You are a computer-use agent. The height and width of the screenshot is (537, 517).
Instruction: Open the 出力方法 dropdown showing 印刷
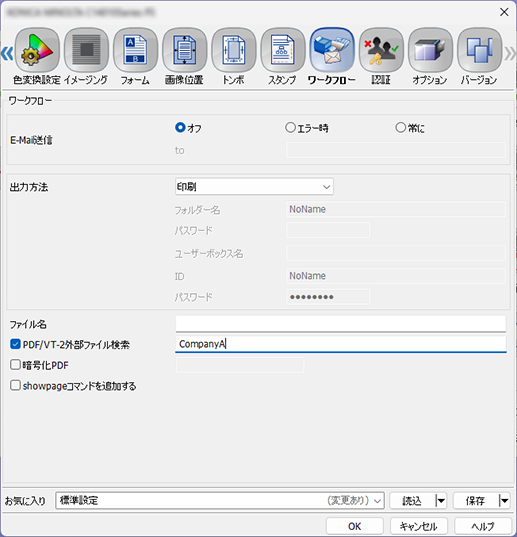[x=254, y=187]
